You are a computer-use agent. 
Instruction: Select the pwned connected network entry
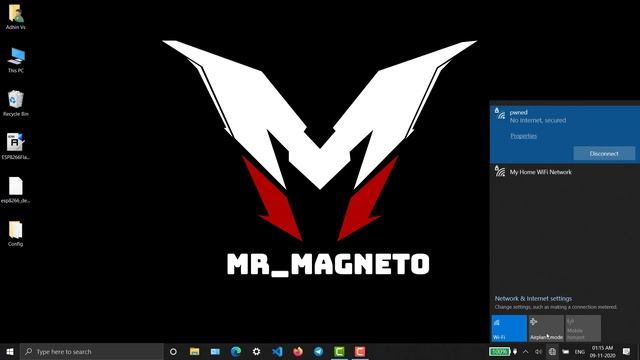565,134
